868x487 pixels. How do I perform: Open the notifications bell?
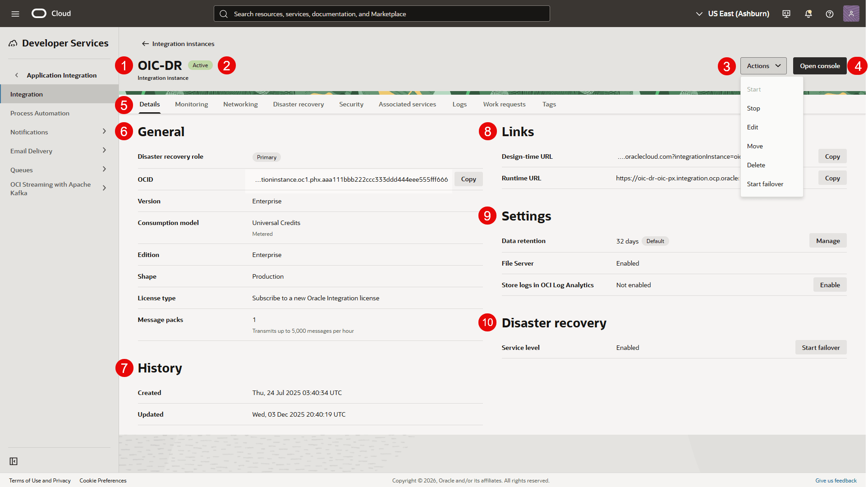point(808,14)
